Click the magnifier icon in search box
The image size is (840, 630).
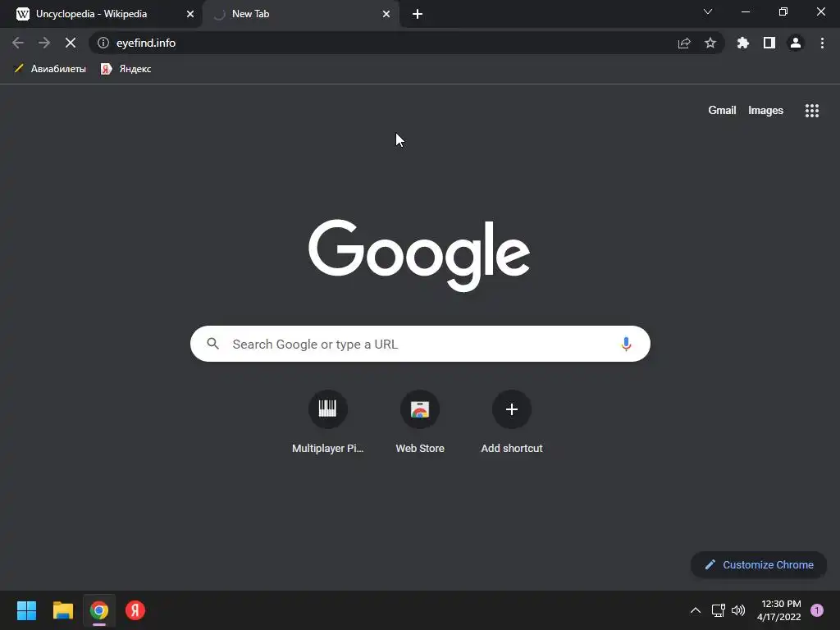[x=212, y=344]
